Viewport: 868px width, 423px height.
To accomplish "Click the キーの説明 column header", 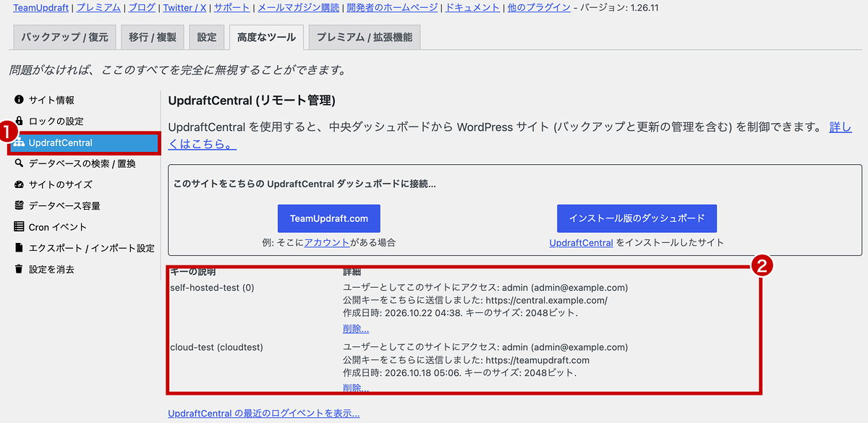I will point(192,272).
